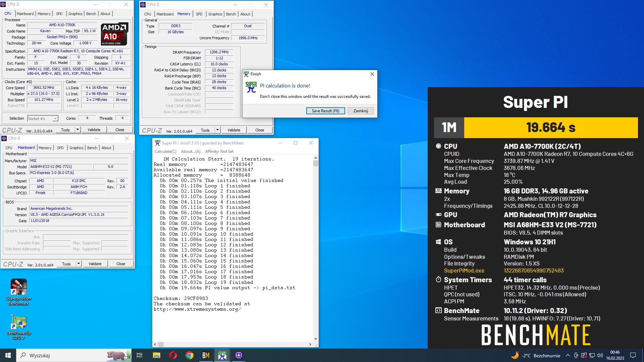Click the Meet Now camera tray icon
The width and height of the screenshot is (644, 362).
(576, 355)
